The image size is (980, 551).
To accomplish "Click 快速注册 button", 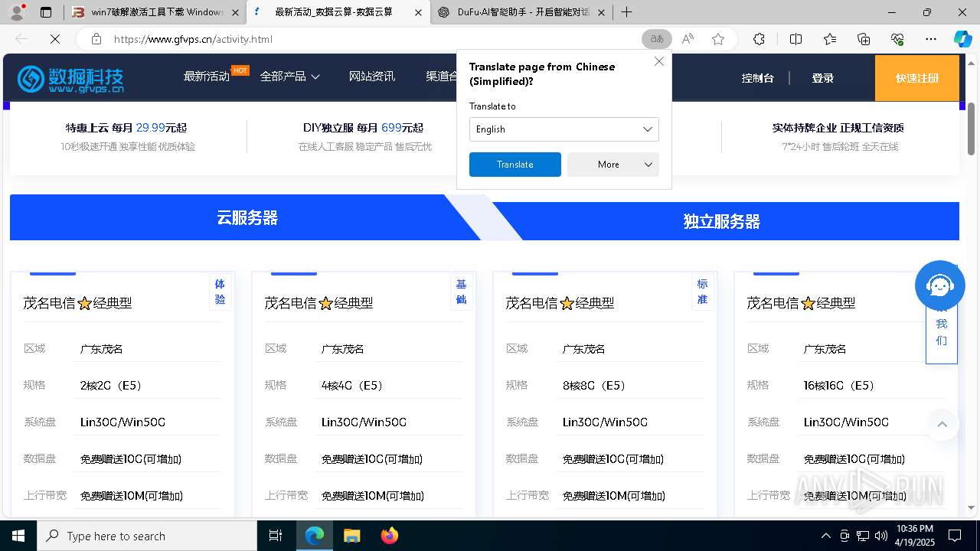I will (917, 78).
